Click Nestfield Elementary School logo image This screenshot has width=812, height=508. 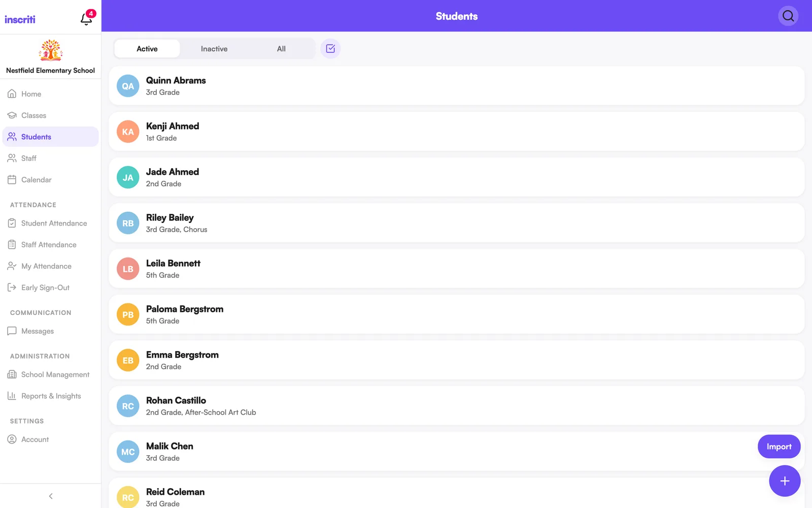pyautogui.click(x=51, y=50)
